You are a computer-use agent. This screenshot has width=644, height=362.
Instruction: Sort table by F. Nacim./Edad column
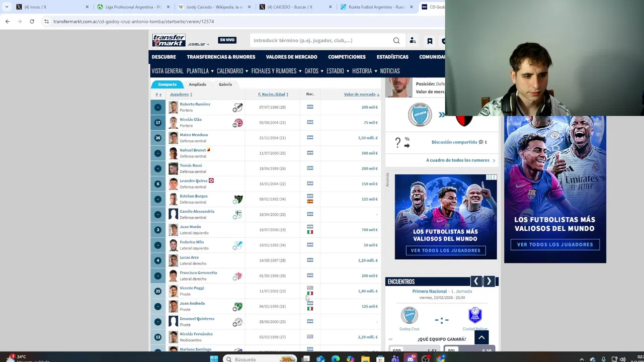tap(273, 95)
